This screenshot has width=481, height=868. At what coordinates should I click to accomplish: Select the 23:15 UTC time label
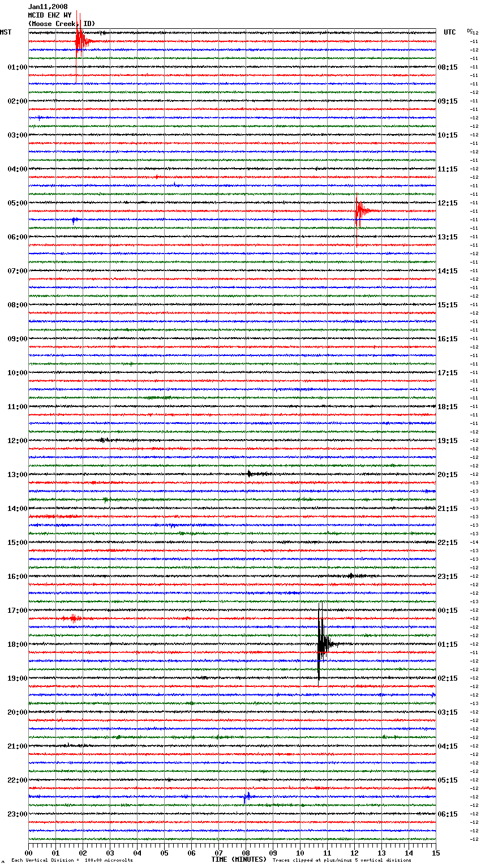448,577
